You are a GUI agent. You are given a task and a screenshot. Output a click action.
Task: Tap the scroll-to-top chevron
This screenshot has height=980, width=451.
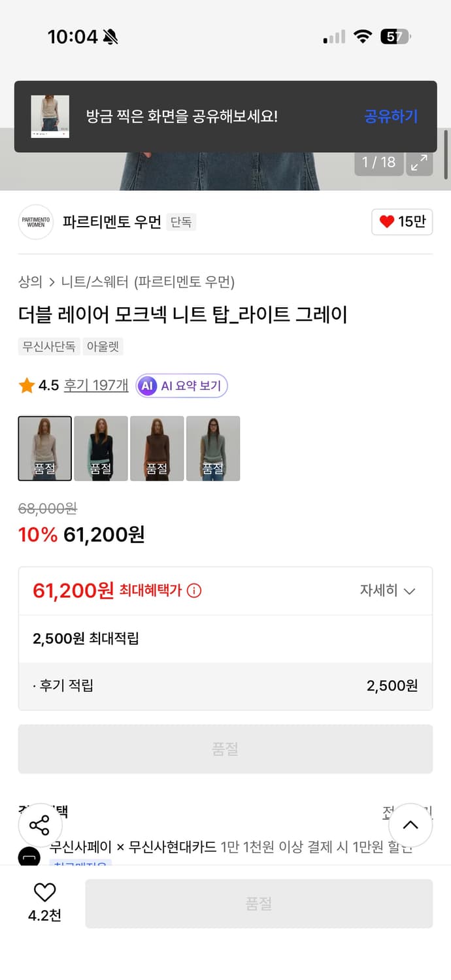(x=410, y=825)
